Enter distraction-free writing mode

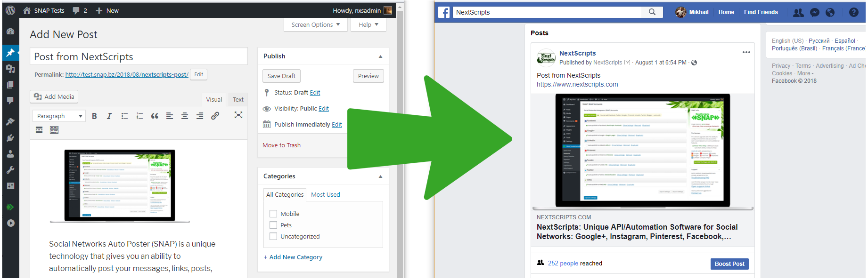[238, 115]
